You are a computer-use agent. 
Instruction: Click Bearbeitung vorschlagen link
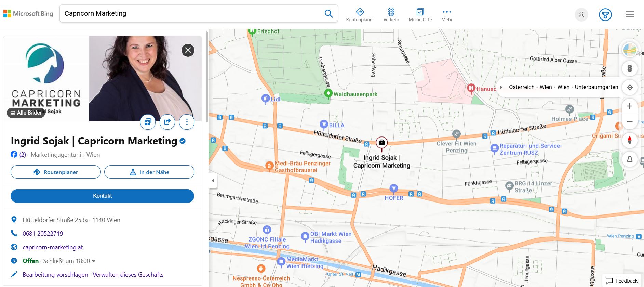point(55,275)
